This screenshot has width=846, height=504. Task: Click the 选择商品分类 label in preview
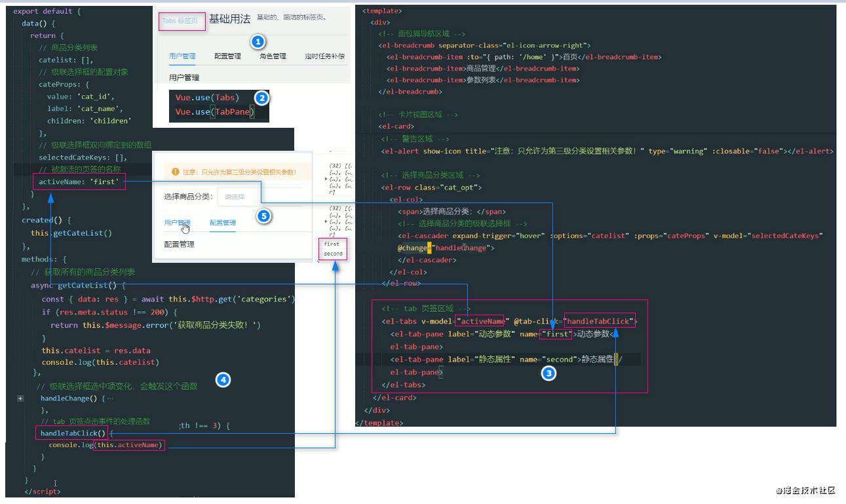[x=187, y=197]
